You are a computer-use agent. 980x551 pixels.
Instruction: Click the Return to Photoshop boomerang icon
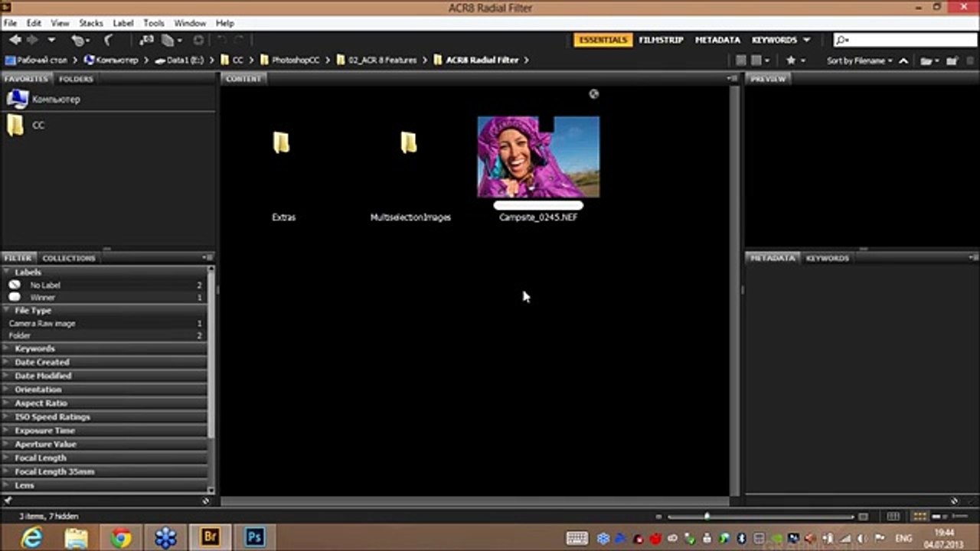(108, 40)
